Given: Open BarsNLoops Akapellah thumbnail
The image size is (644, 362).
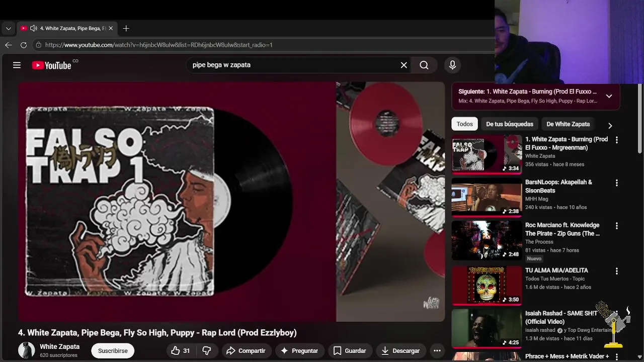Looking at the screenshot, I should (x=487, y=198).
